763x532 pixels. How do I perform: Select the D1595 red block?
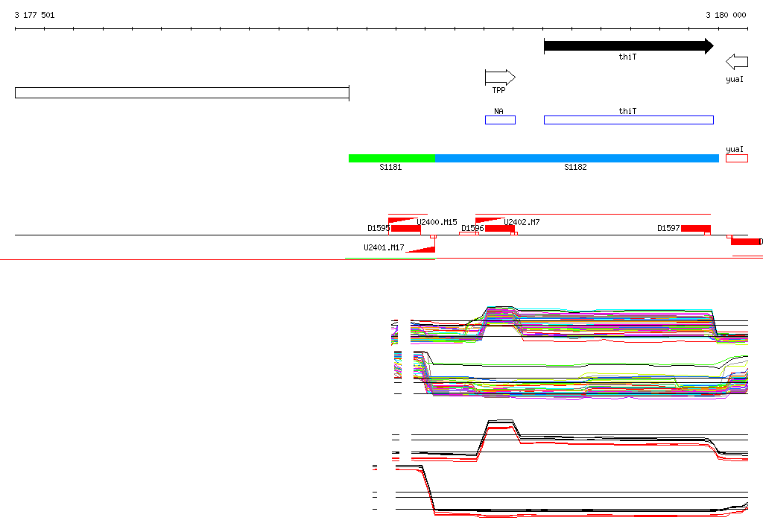click(406, 229)
